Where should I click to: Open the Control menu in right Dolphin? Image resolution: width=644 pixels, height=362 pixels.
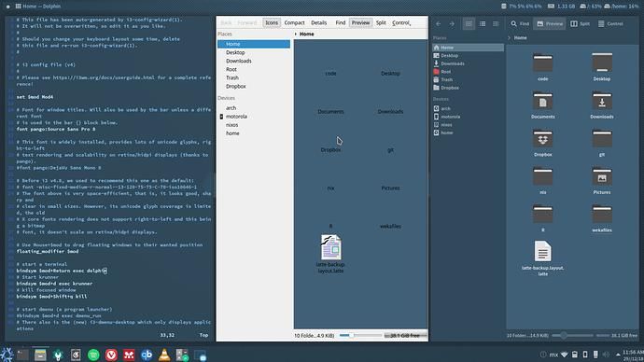610,24
